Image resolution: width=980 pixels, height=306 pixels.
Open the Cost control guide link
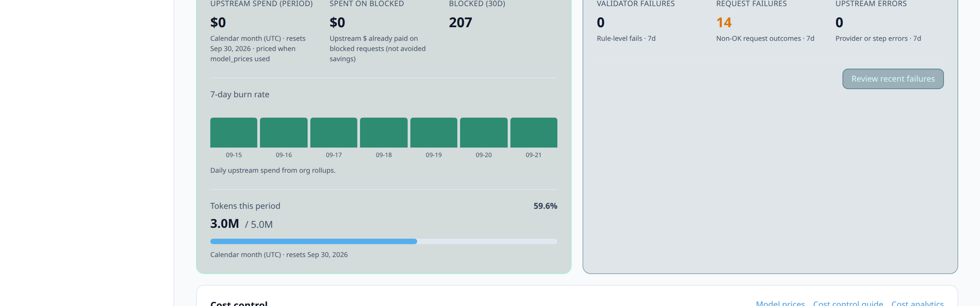(x=848, y=303)
